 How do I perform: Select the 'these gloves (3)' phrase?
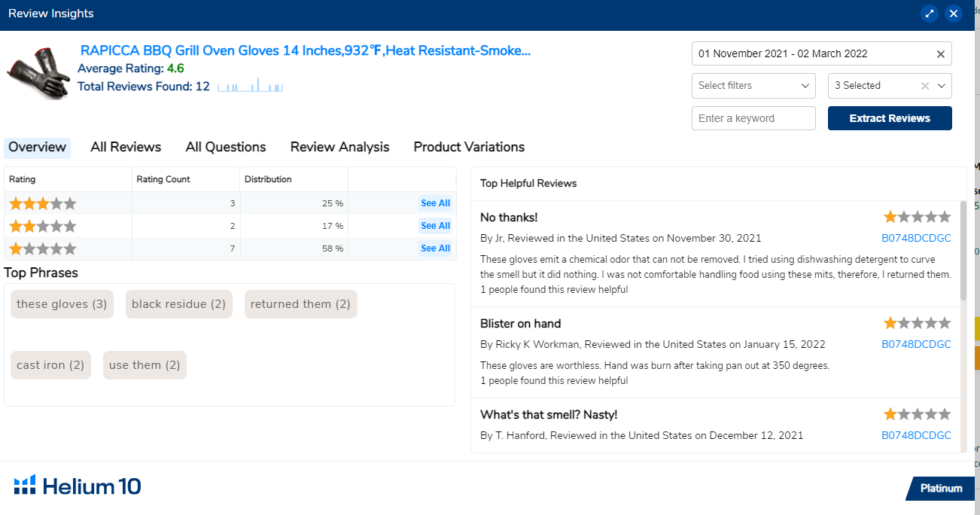[x=62, y=304]
